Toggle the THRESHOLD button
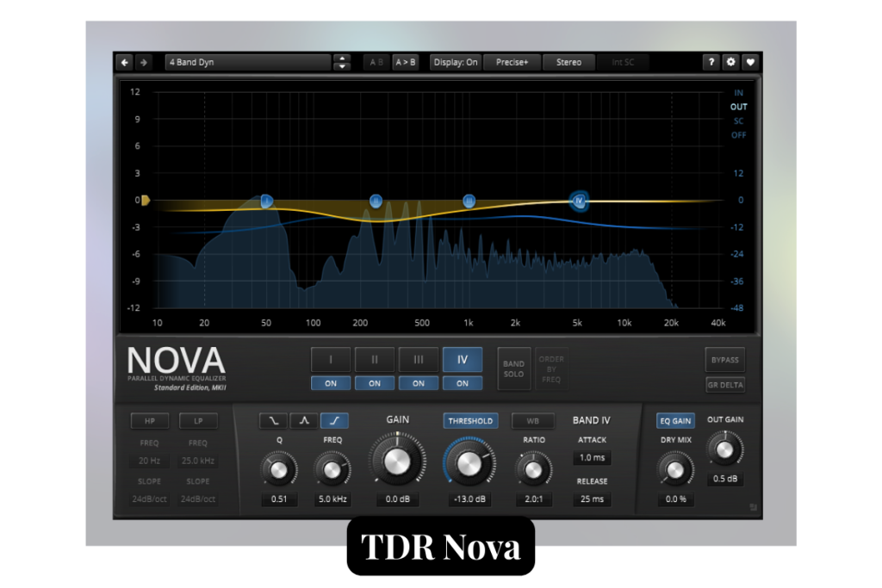882x588 pixels. pyautogui.click(x=470, y=420)
